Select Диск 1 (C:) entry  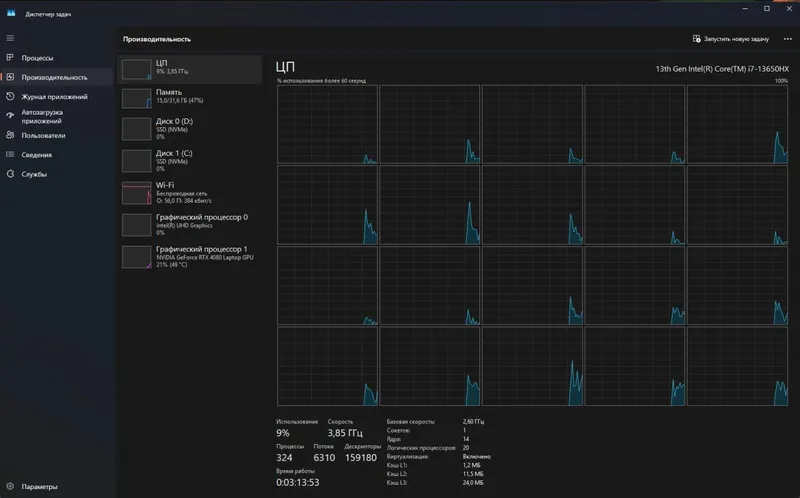[x=190, y=160]
